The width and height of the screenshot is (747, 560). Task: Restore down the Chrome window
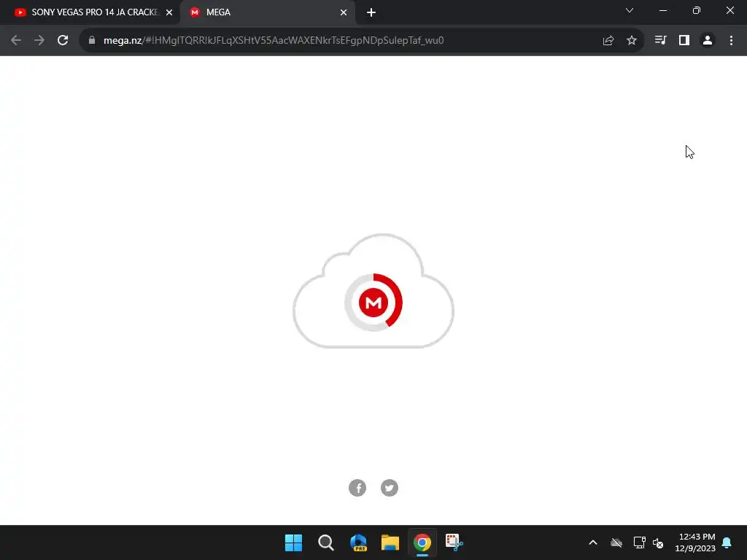(x=697, y=10)
